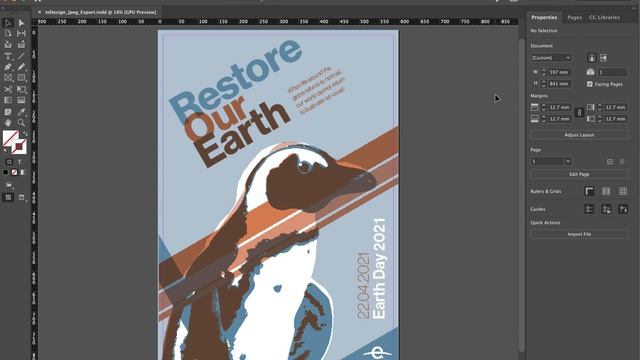Screen dimensions: 640x360
Task: Select the Content Placer tool
Action: tap(21, 44)
